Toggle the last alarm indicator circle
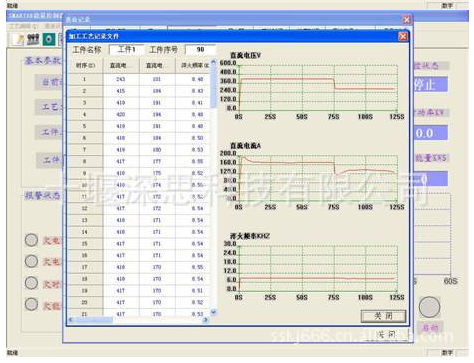 pyautogui.click(x=31, y=304)
